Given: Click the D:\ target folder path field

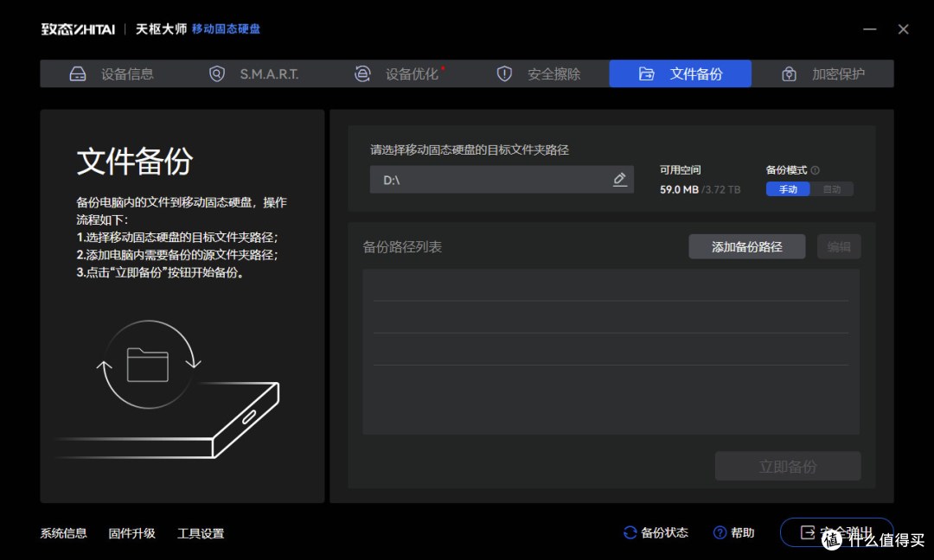Looking at the screenshot, I should click(x=502, y=180).
